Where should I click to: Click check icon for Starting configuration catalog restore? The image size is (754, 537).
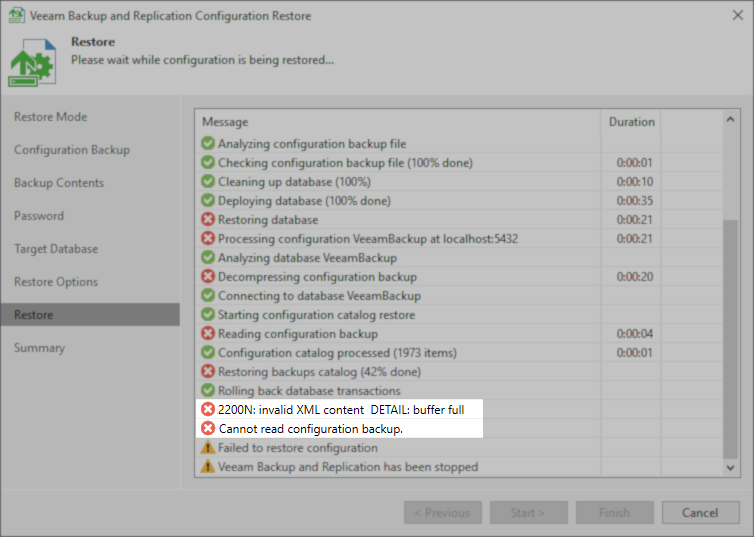tap(208, 314)
